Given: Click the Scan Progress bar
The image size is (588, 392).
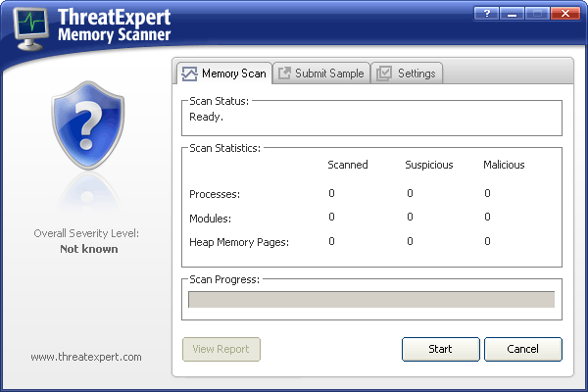Looking at the screenshot, I should point(371,299).
